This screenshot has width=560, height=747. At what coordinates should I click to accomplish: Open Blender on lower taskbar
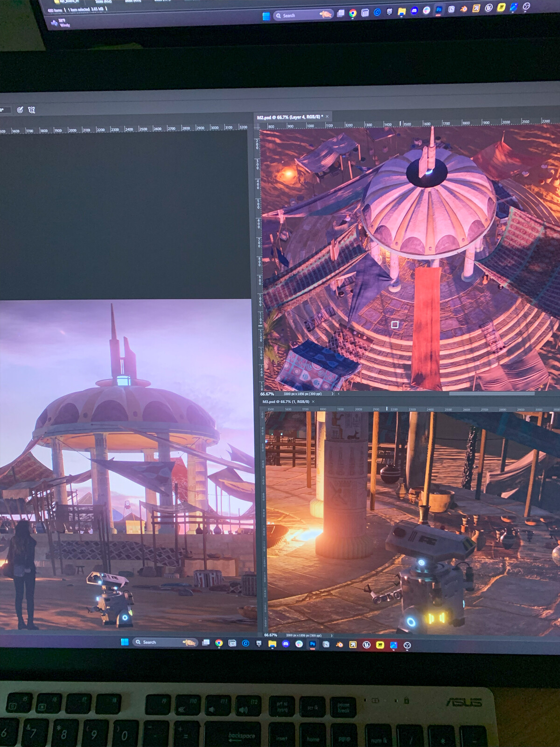pos(339,644)
